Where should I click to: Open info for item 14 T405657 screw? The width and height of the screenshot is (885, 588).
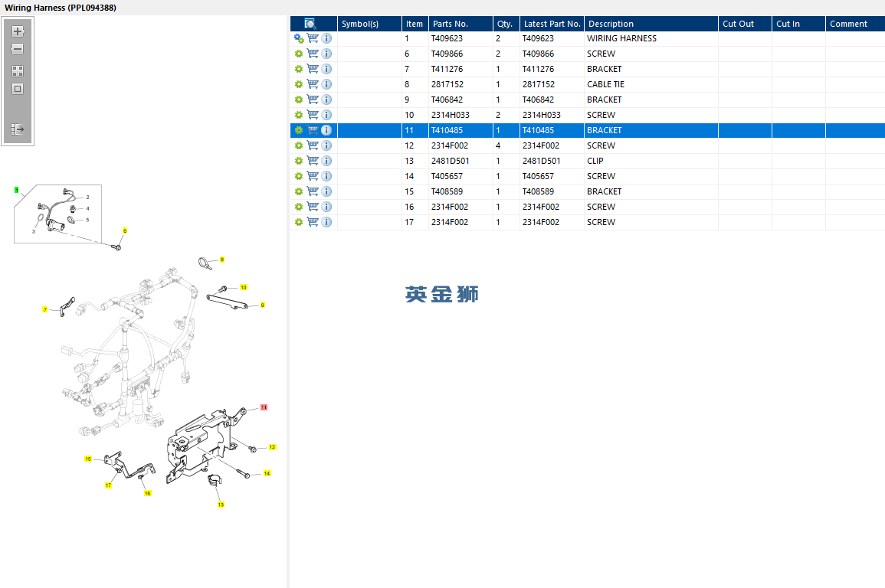pos(326,176)
